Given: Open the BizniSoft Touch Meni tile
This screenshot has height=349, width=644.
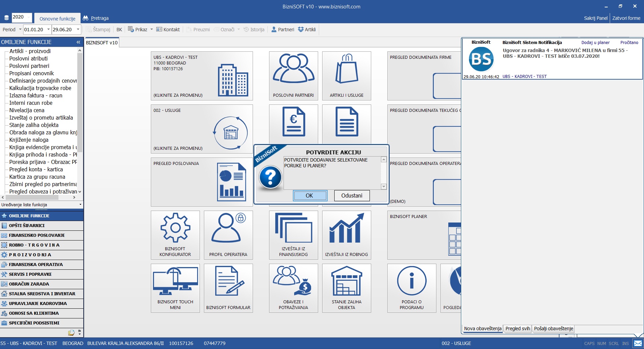Looking at the screenshot, I should click(175, 288).
